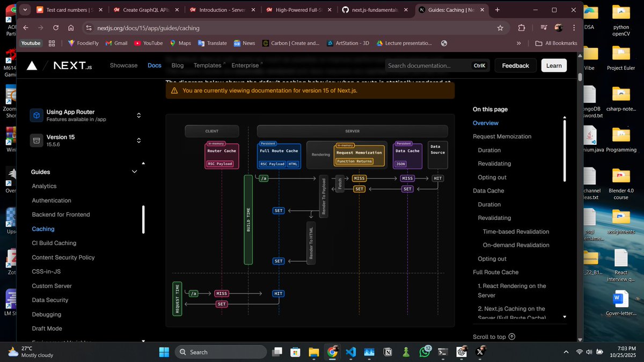The image size is (644, 362).
Task: Open Task View from the taskbar
Action: pos(277,352)
